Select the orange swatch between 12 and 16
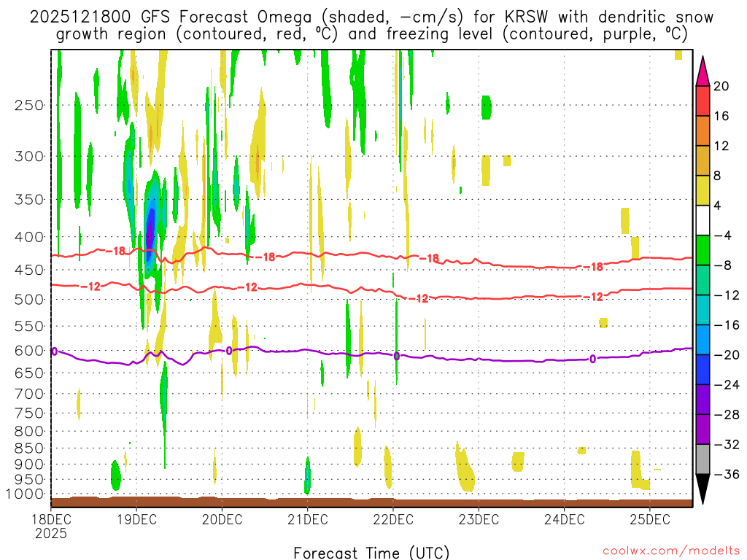This screenshot has width=747, height=560. (703, 131)
